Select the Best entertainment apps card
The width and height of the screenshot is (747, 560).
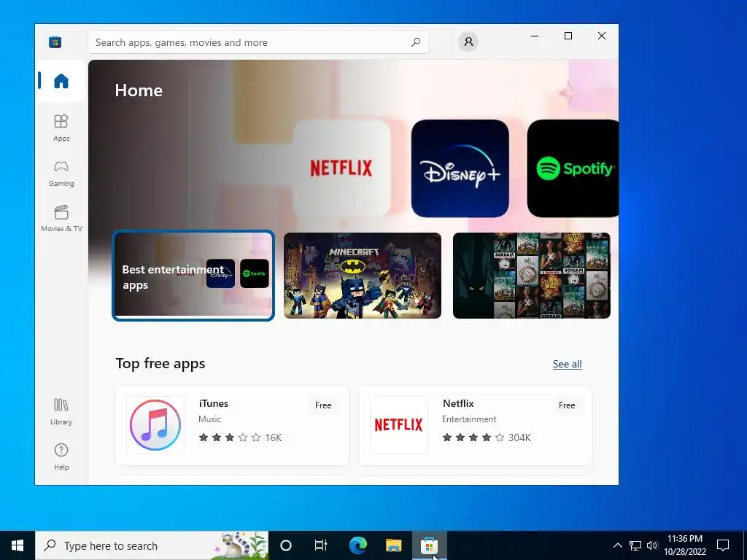193,276
